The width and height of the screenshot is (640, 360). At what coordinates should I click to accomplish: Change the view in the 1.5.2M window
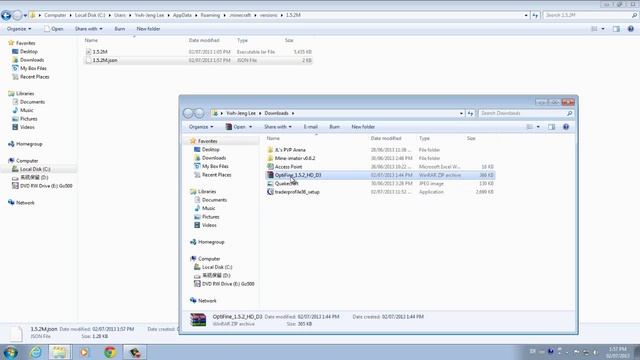(594, 29)
